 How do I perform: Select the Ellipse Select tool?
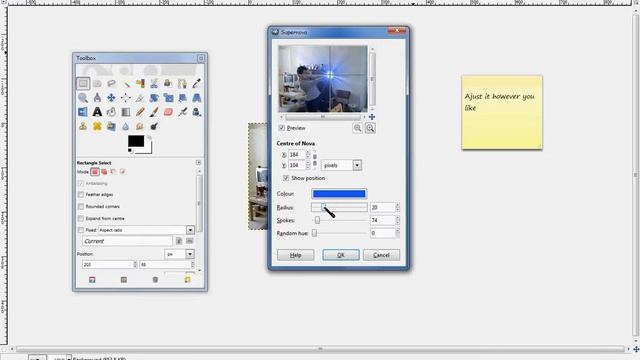pyautogui.click(x=97, y=84)
